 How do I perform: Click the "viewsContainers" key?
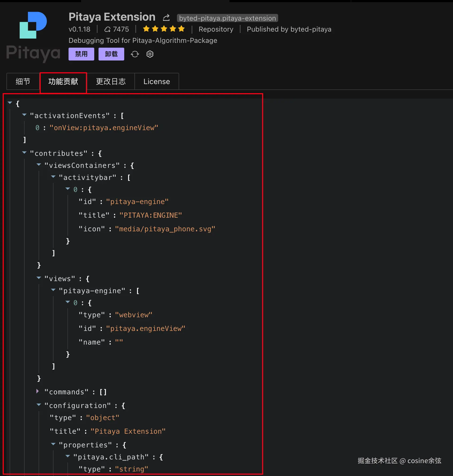pos(82,165)
